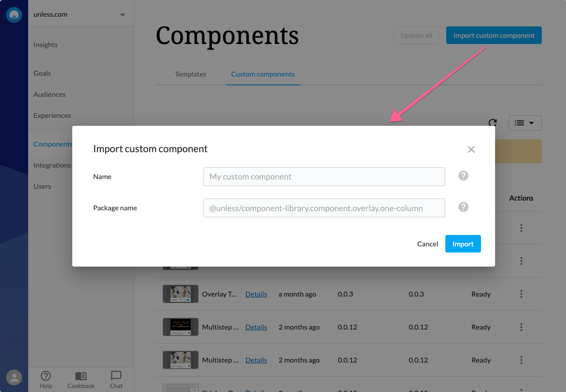
Task: Open actions menu for the topmost table row
Action: (x=521, y=228)
